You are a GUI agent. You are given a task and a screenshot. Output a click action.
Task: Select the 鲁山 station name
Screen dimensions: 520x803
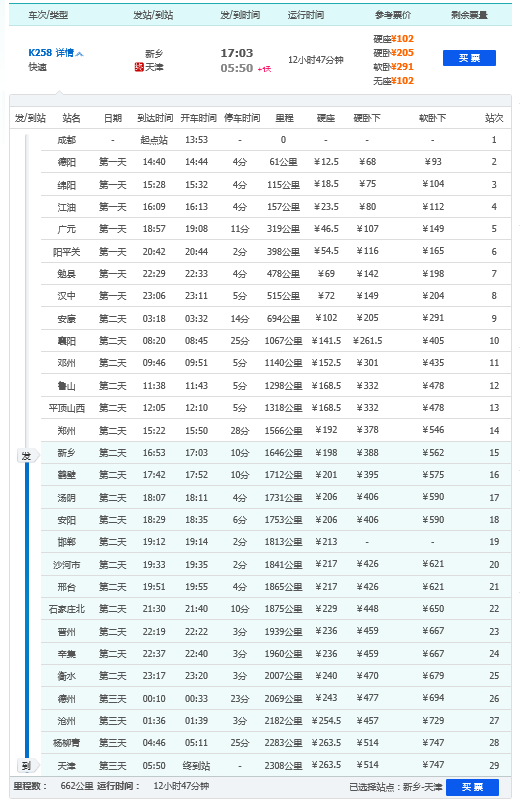coord(67,386)
